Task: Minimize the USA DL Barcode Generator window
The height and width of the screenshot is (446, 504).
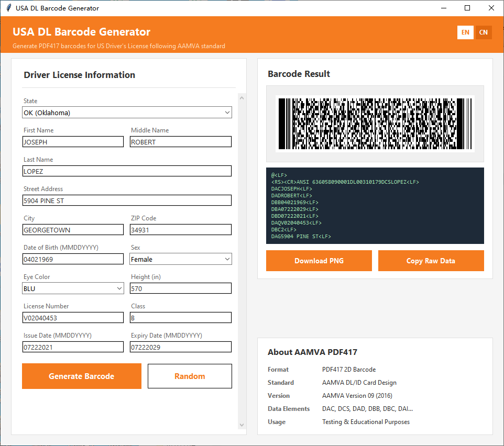Action: coord(444,8)
